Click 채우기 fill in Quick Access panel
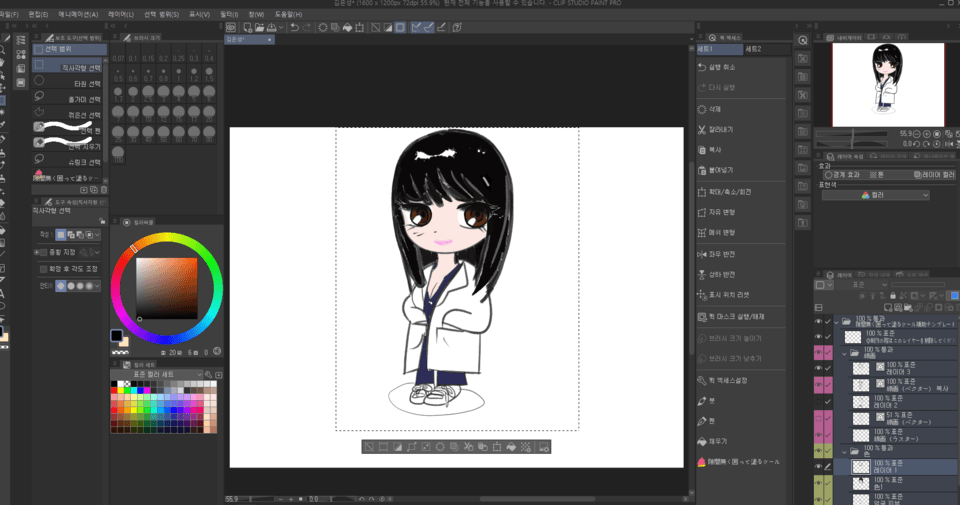Viewport: 960px width, 505px height. tap(718, 441)
